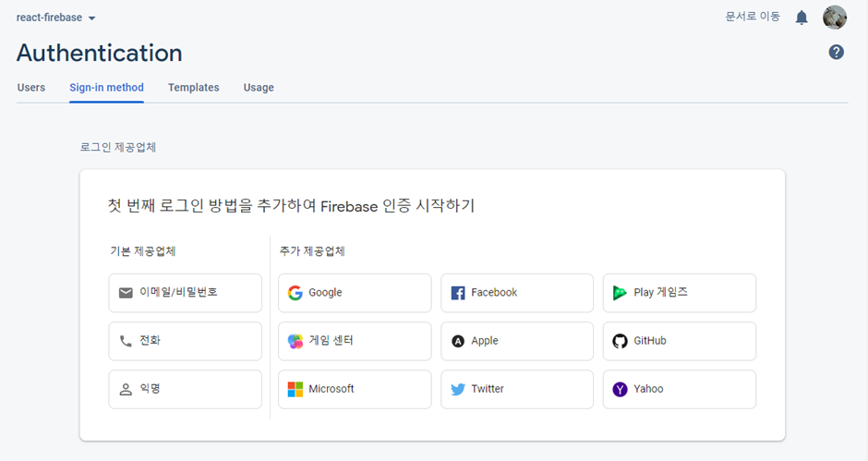Select the GitHub provider label
Image resolution: width=868 pixels, height=461 pixels.
(650, 341)
